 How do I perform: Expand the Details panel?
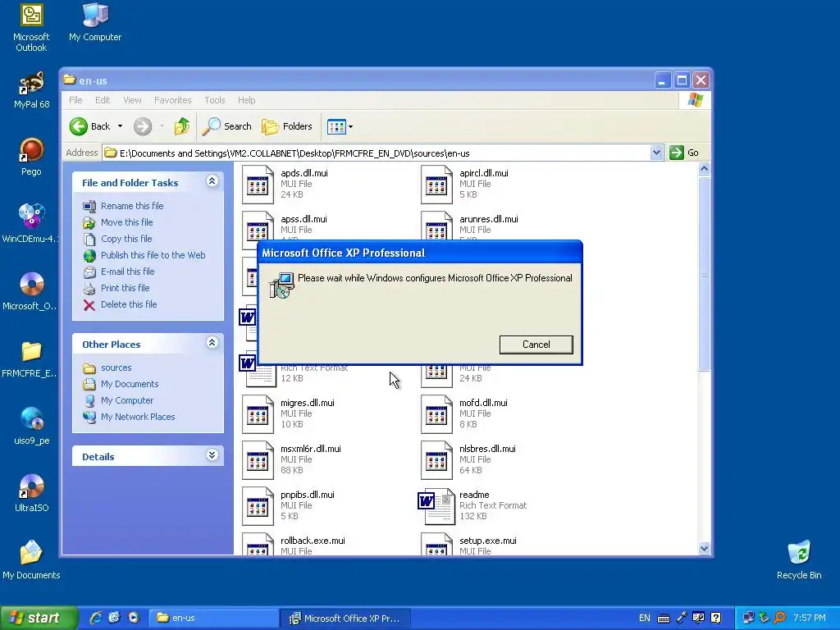pyautogui.click(x=212, y=455)
